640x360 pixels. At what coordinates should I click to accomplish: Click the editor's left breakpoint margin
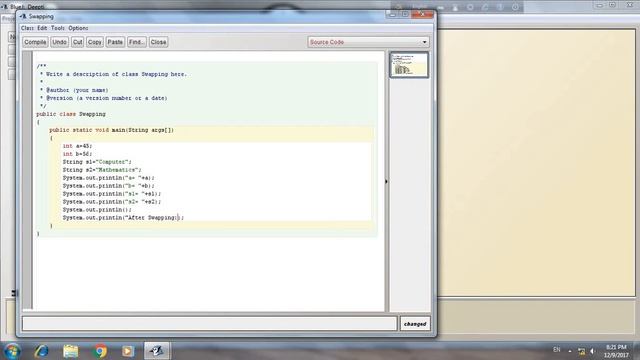point(27,180)
